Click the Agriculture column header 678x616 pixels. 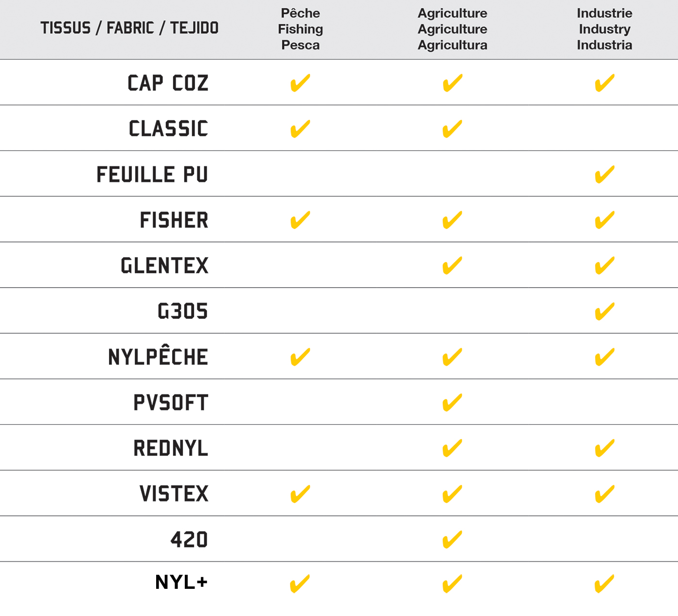coord(452,29)
